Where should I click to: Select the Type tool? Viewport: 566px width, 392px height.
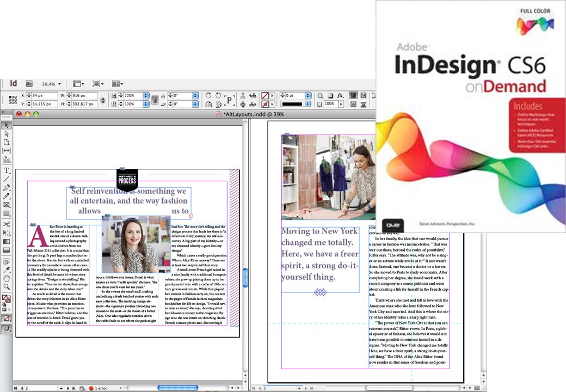(x=7, y=170)
